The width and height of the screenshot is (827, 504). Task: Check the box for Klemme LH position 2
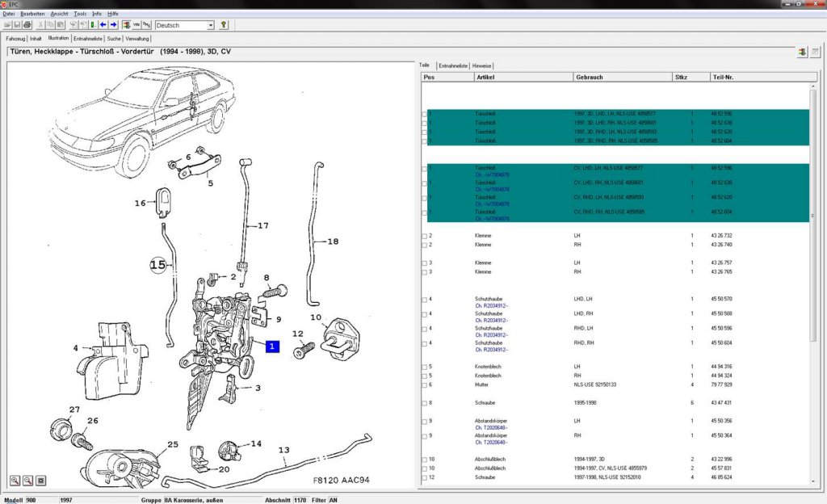pos(424,236)
